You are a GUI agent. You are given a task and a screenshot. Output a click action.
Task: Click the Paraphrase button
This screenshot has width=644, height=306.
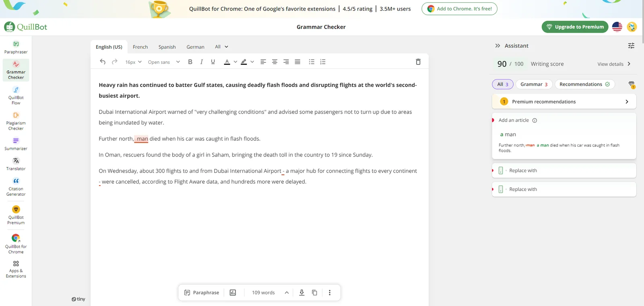pyautogui.click(x=202, y=293)
